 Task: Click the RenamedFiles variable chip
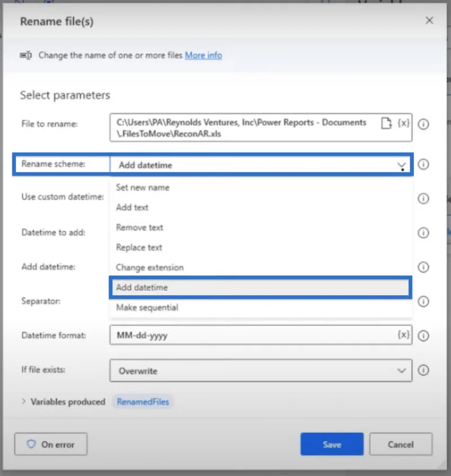[143, 402]
